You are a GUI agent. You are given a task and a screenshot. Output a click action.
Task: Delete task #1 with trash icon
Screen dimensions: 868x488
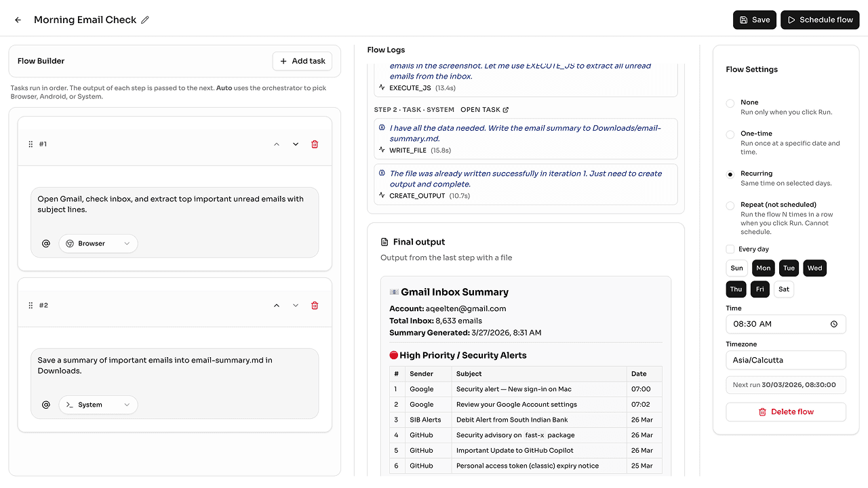coord(315,144)
